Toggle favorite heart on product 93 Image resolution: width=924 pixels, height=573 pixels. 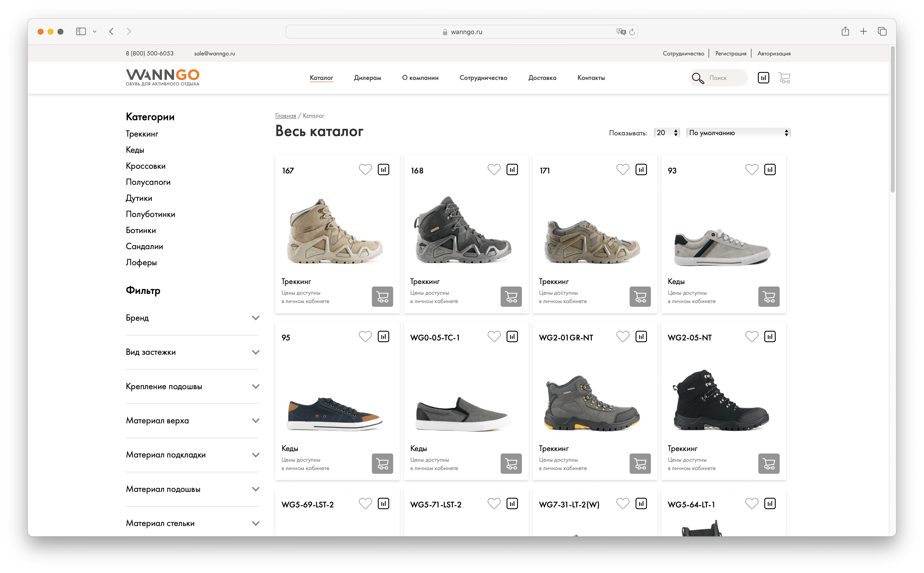click(x=751, y=169)
